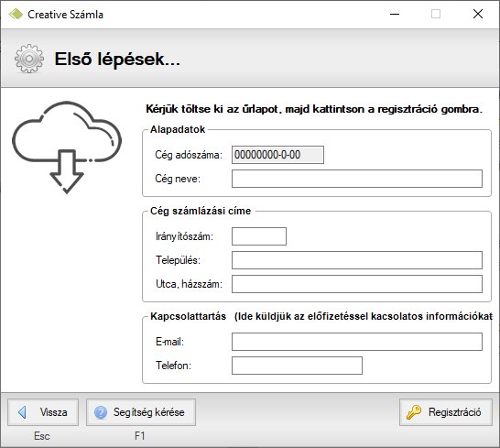Click the blue back arrow icon on Vissza

pos(22,412)
